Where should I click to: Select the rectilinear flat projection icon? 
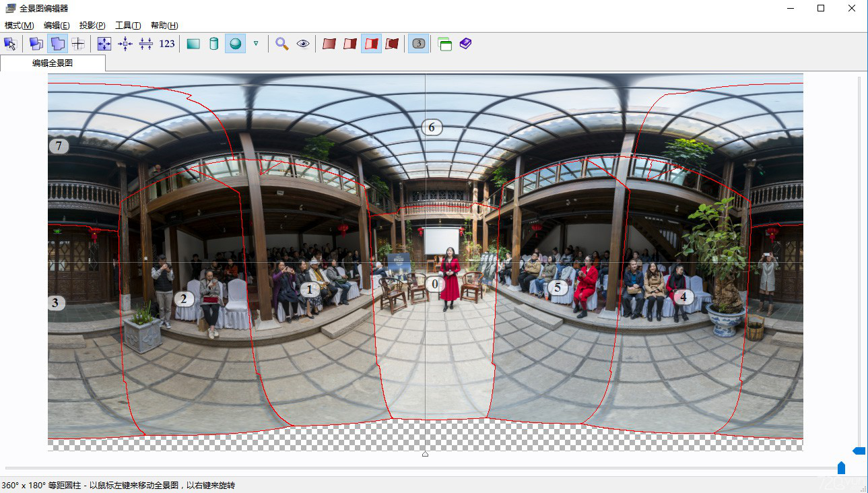pyautogui.click(x=193, y=44)
